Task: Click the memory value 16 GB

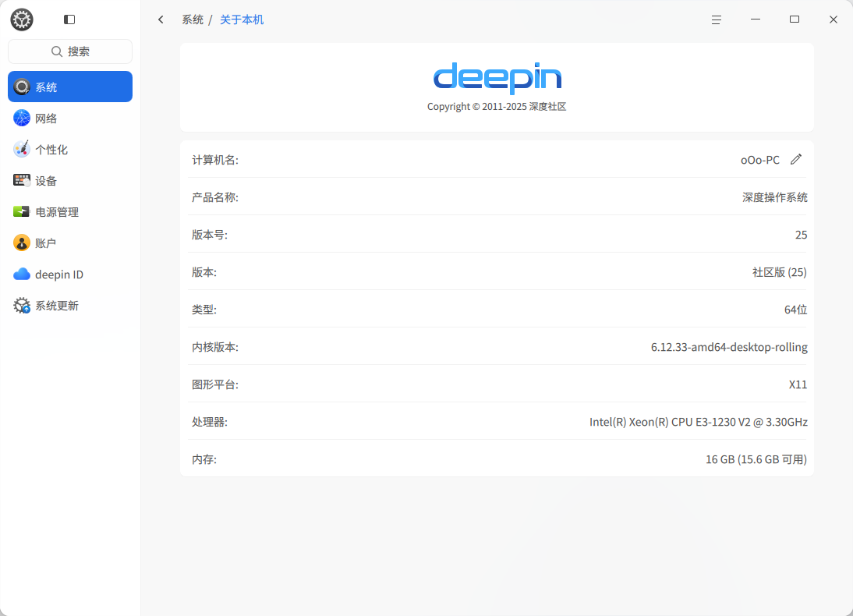Action: (756, 459)
